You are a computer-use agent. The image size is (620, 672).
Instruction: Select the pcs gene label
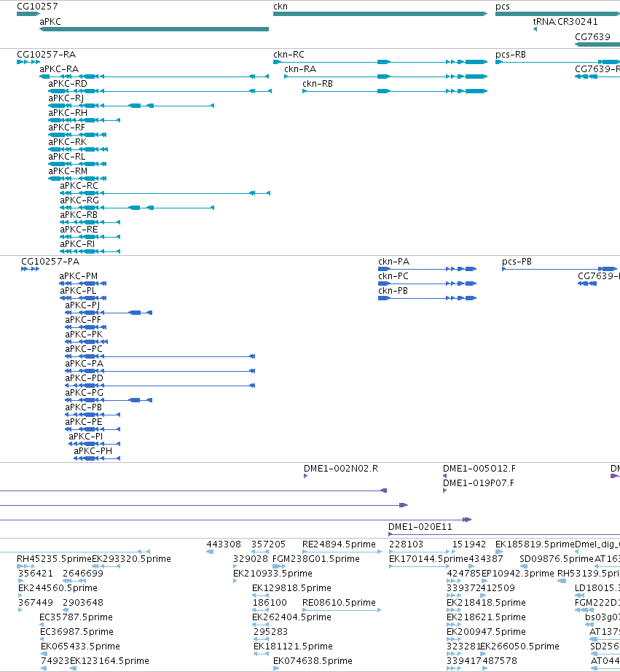click(503, 7)
